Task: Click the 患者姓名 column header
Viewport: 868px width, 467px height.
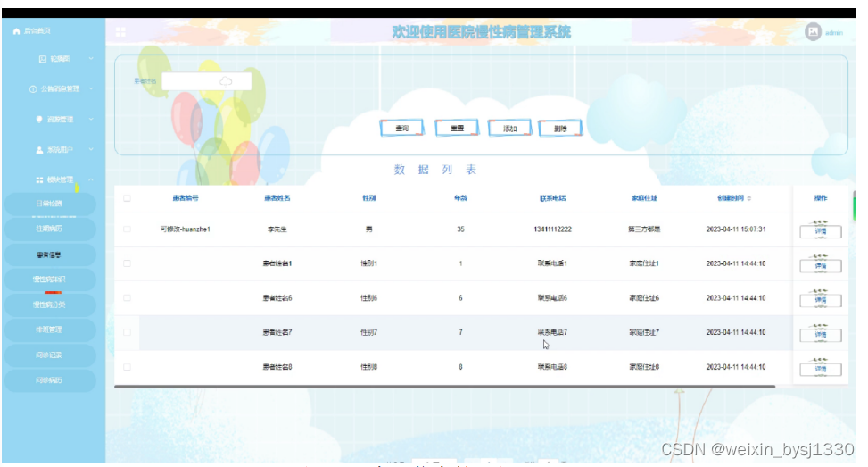Action: click(277, 198)
